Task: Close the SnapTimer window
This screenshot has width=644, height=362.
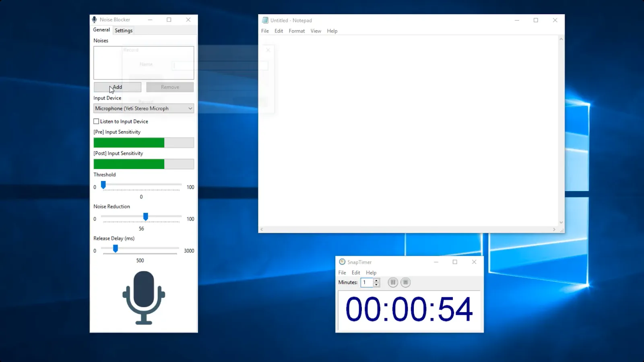Action: 474,262
